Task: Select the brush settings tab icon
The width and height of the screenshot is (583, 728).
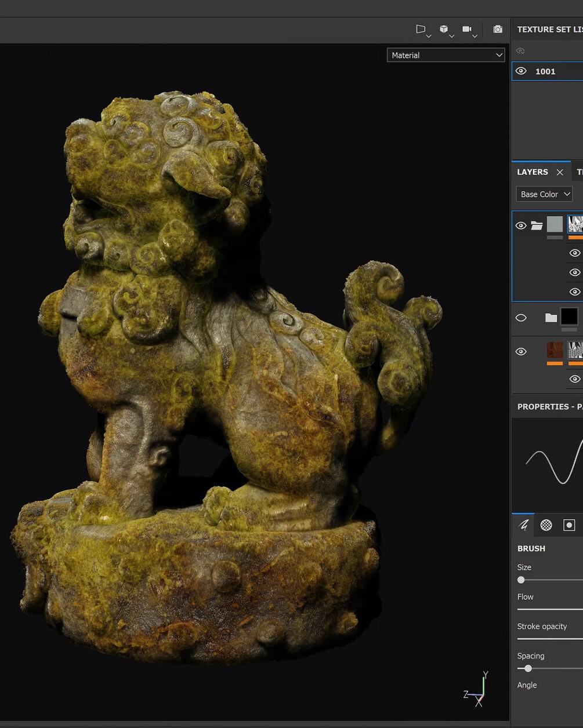Action: click(523, 525)
